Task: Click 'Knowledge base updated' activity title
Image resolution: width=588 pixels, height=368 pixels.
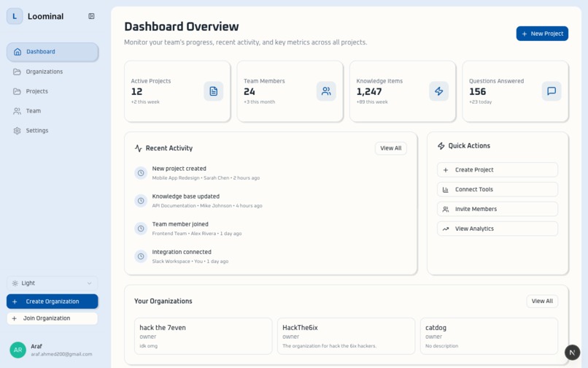Action: click(x=186, y=196)
